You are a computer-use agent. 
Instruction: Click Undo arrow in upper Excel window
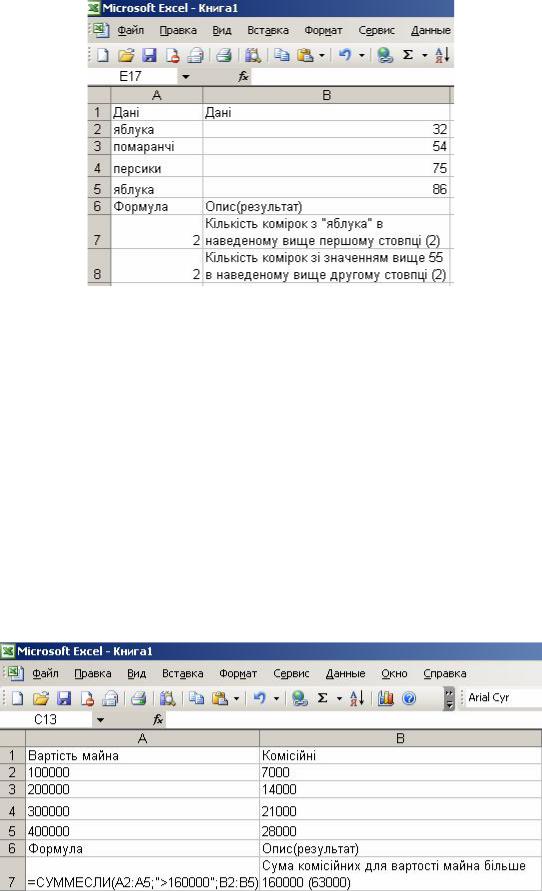(344, 55)
